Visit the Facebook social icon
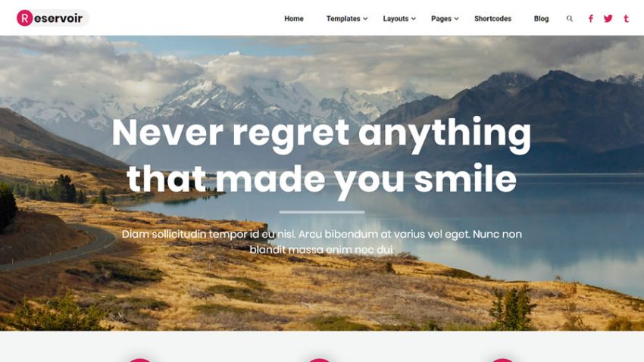 591,18
